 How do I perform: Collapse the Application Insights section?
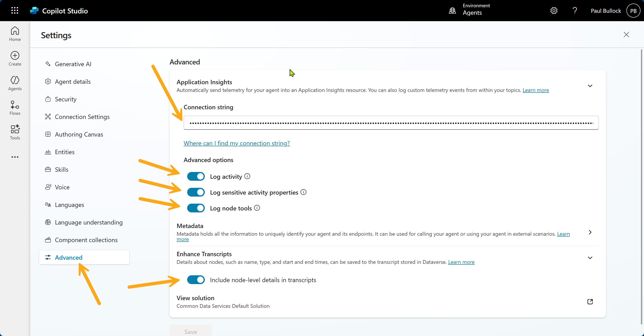pyautogui.click(x=590, y=86)
